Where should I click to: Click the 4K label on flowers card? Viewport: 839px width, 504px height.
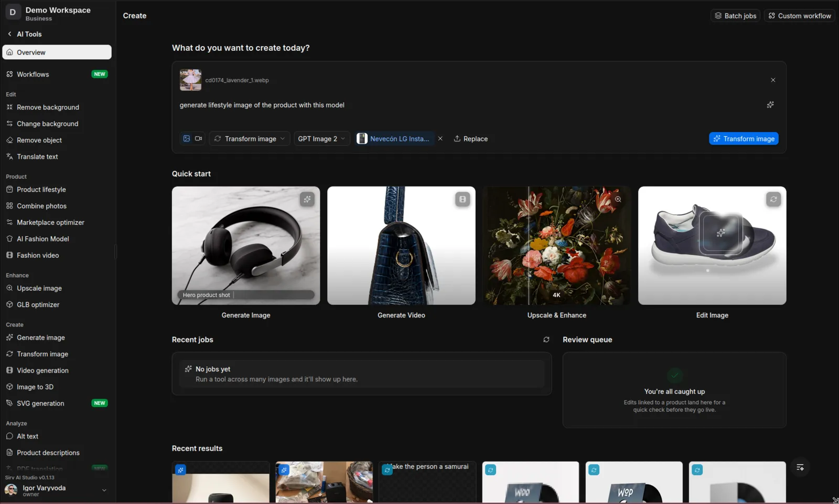pos(557,295)
